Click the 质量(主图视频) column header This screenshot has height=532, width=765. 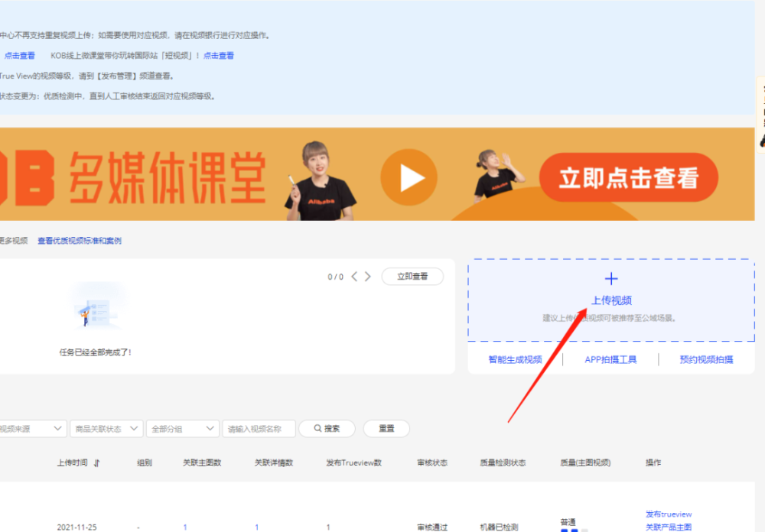coord(585,462)
